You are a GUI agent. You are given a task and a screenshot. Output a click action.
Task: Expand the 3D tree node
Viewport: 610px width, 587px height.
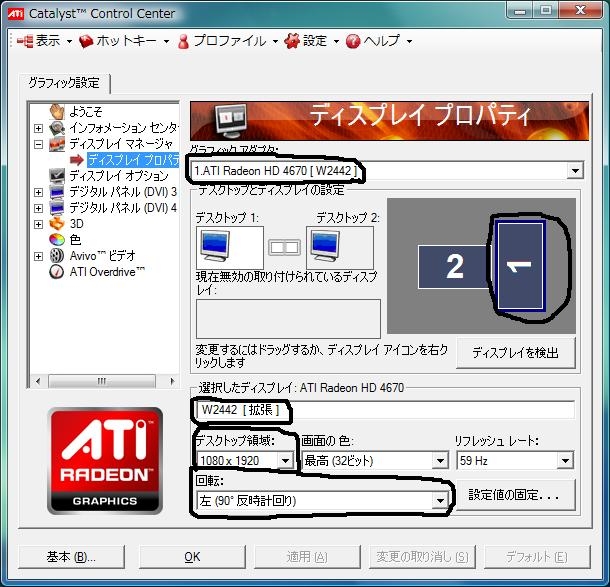coord(38,224)
